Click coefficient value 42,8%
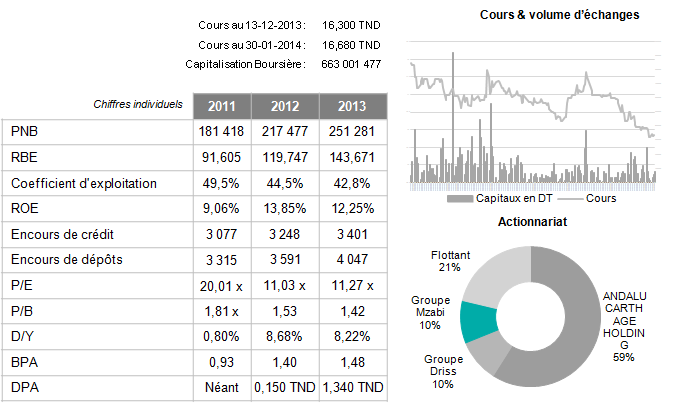The width and height of the screenshot is (680, 405). pyautogui.click(x=352, y=183)
